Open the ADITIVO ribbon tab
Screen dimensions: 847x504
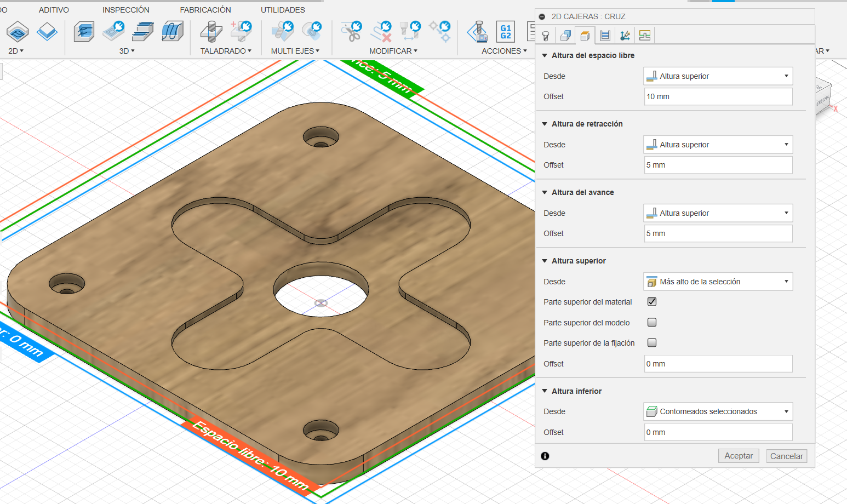pyautogui.click(x=54, y=10)
